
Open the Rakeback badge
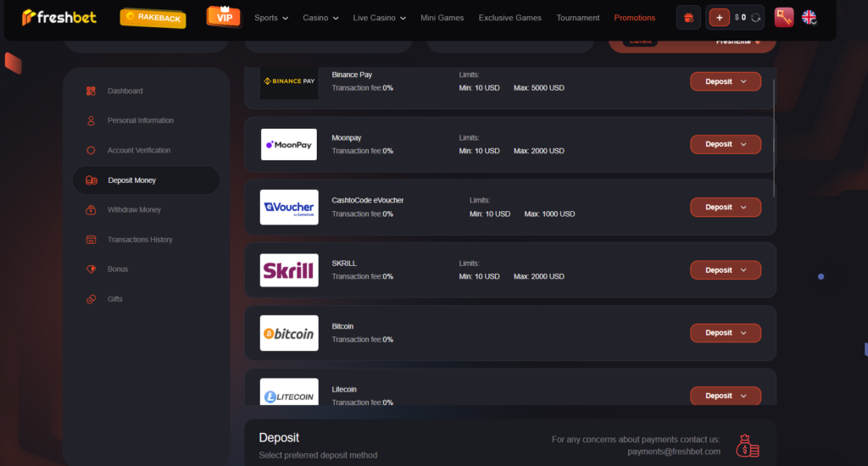point(153,18)
